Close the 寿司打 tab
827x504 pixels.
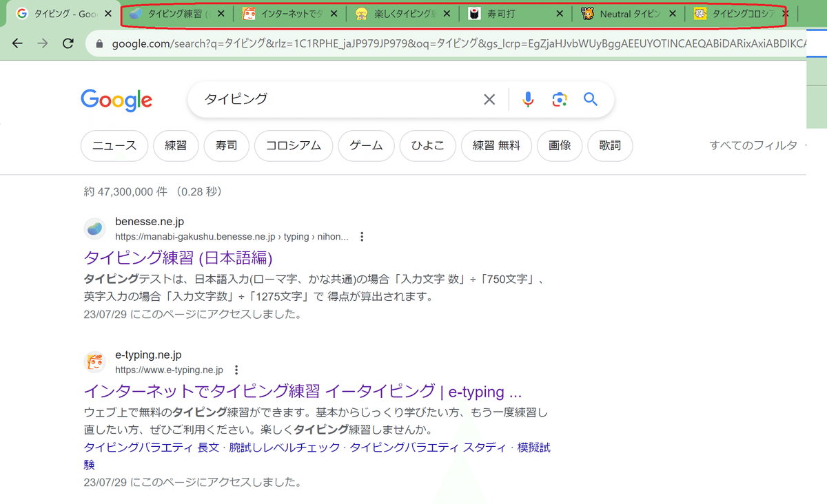pyautogui.click(x=559, y=14)
